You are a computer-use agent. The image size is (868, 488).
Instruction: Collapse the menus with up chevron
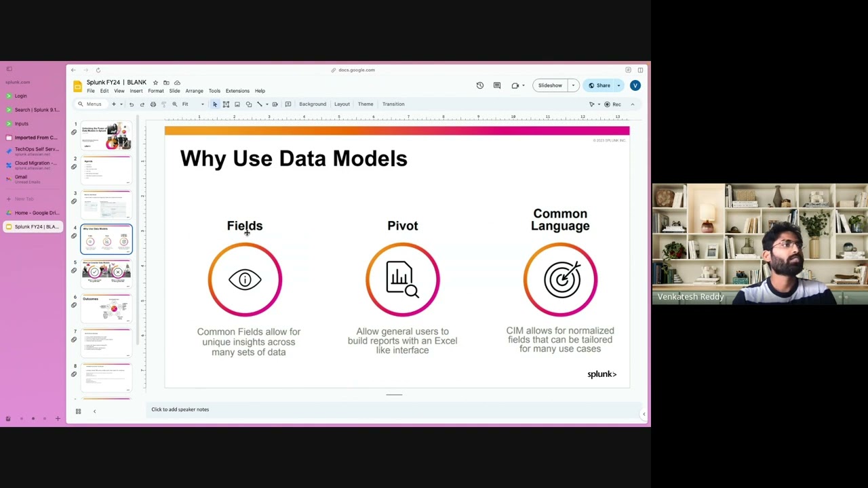(x=633, y=104)
